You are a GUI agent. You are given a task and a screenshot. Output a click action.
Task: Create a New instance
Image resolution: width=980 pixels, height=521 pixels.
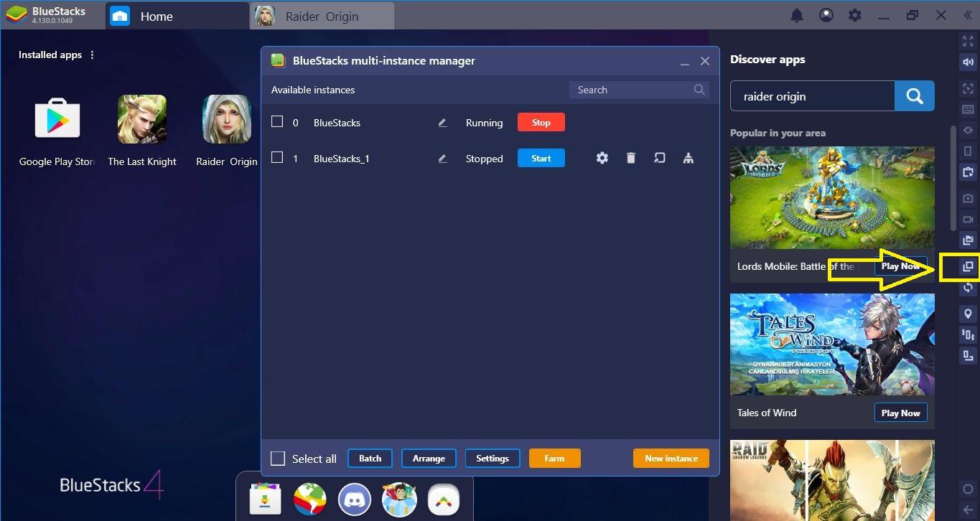click(671, 459)
